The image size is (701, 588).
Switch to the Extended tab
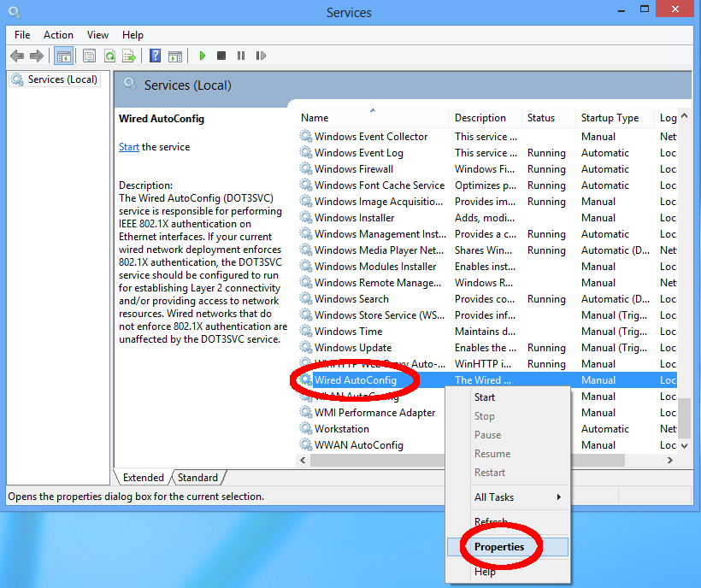tap(143, 478)
